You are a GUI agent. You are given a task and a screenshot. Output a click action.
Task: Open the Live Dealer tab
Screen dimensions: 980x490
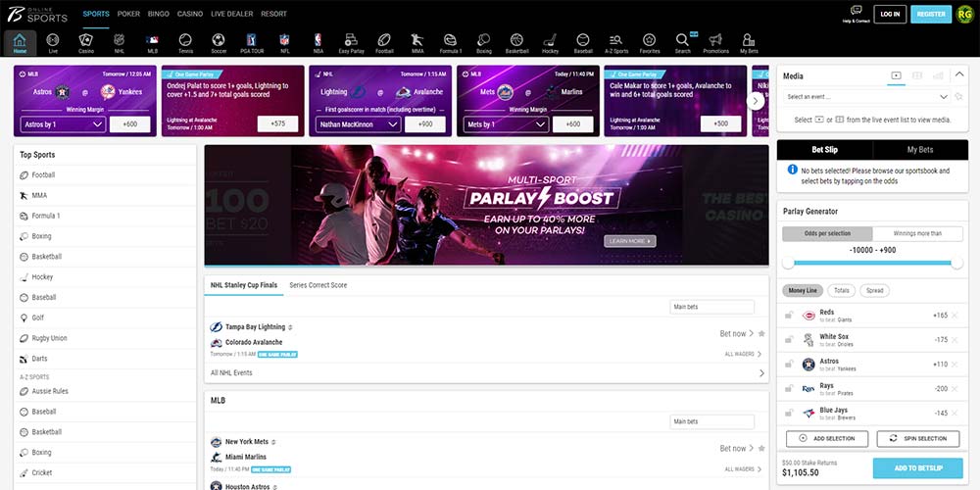click(x=232, y=14)
